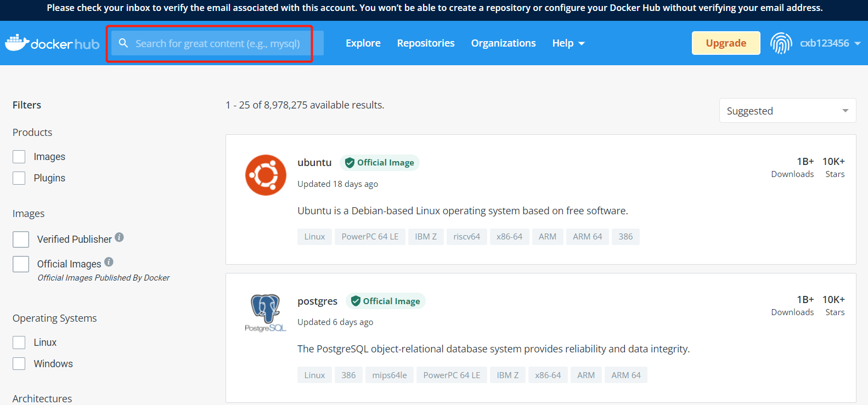Click the Verified Publisher info icon
The width and height of the screenshot is (868, 405).
[119, 237]
